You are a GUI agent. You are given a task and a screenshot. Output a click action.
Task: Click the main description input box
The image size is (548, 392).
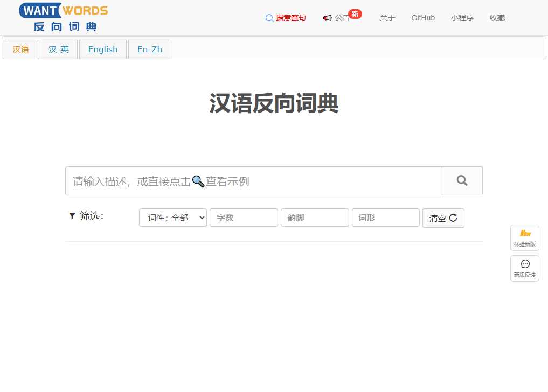[x=253, y=180]
